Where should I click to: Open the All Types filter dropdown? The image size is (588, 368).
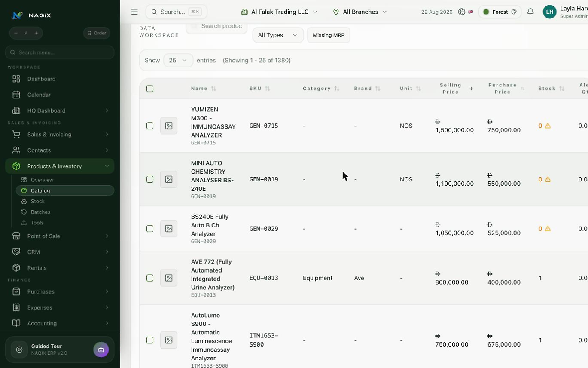tap(278, 35)
